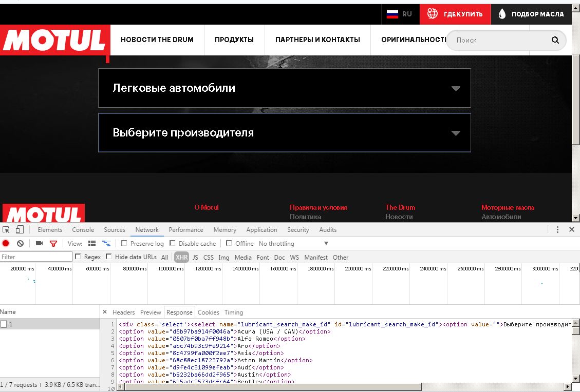Open the Выберите производителя dropdown
The width and height of the screenshot is (580, 392).
point(285,133)
